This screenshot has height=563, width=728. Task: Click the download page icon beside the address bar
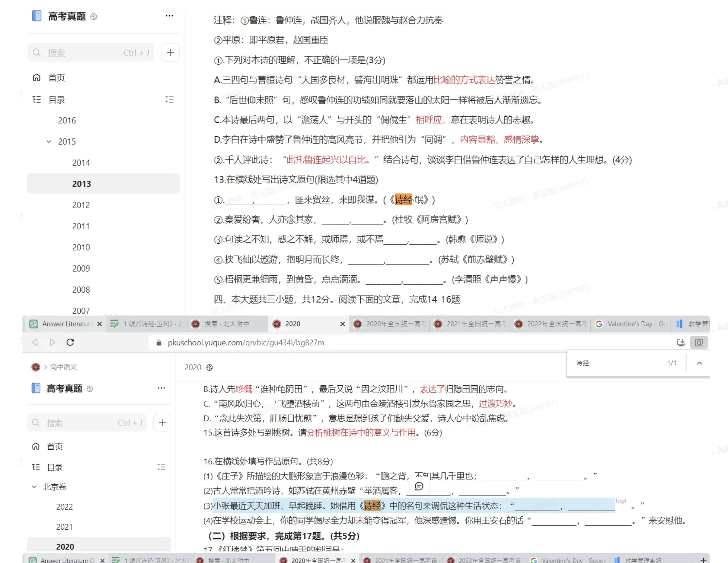[681, 342]
